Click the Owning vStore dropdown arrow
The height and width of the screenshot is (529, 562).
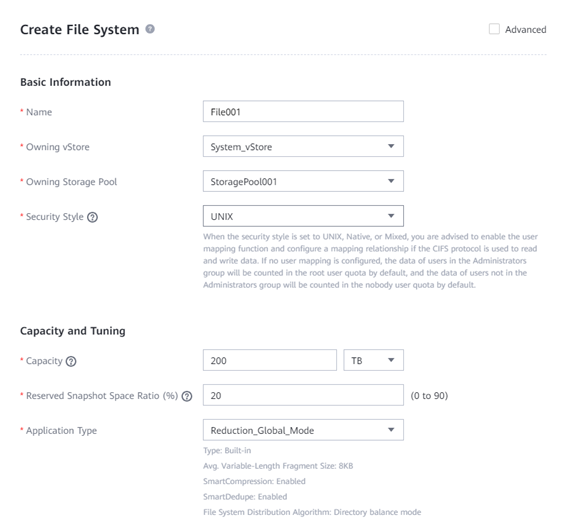391,146
